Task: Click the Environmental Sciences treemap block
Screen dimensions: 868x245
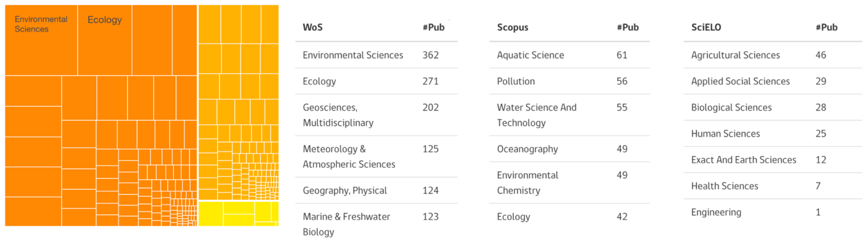Action: (41, 40)
